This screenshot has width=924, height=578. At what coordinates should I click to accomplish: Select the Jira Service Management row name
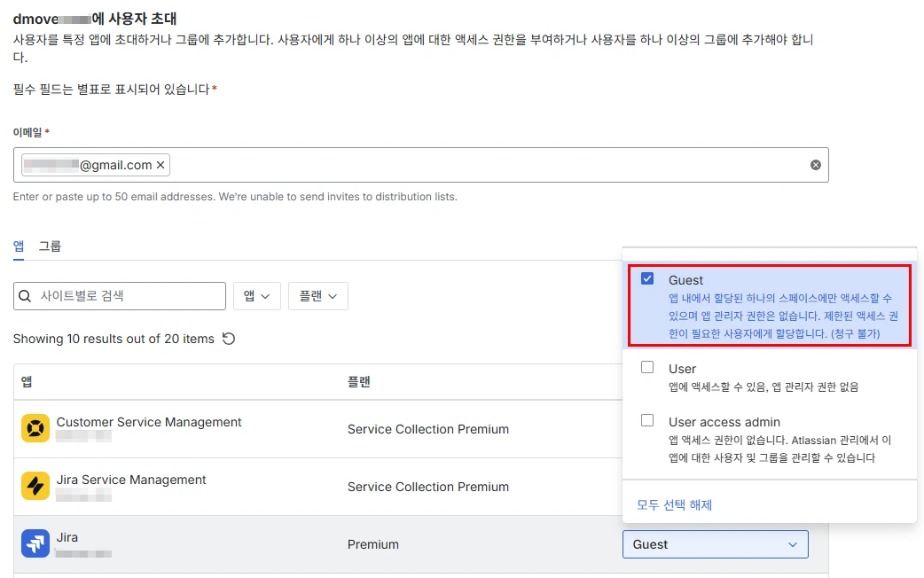point(131,480)
